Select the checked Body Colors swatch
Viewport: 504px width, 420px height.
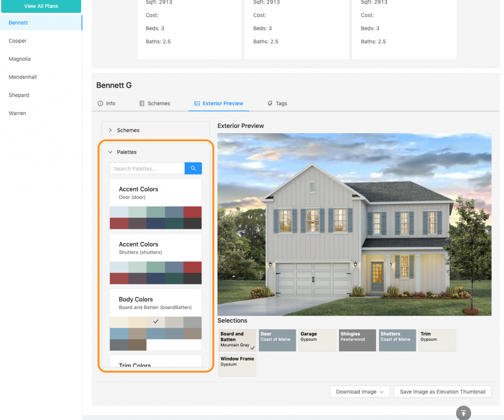pyautogui.click(x=156, y=322)
